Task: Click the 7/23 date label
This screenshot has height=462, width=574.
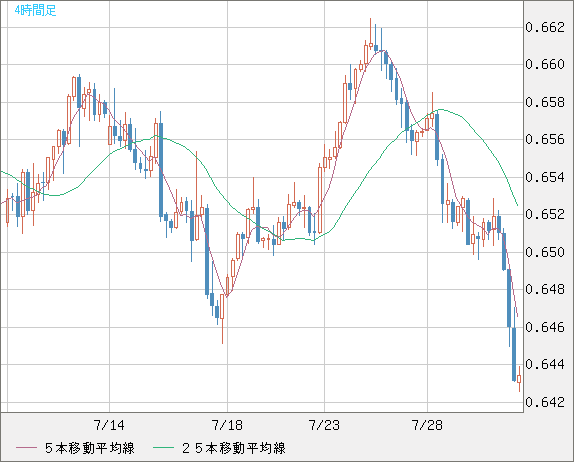Action: point(324,425)
